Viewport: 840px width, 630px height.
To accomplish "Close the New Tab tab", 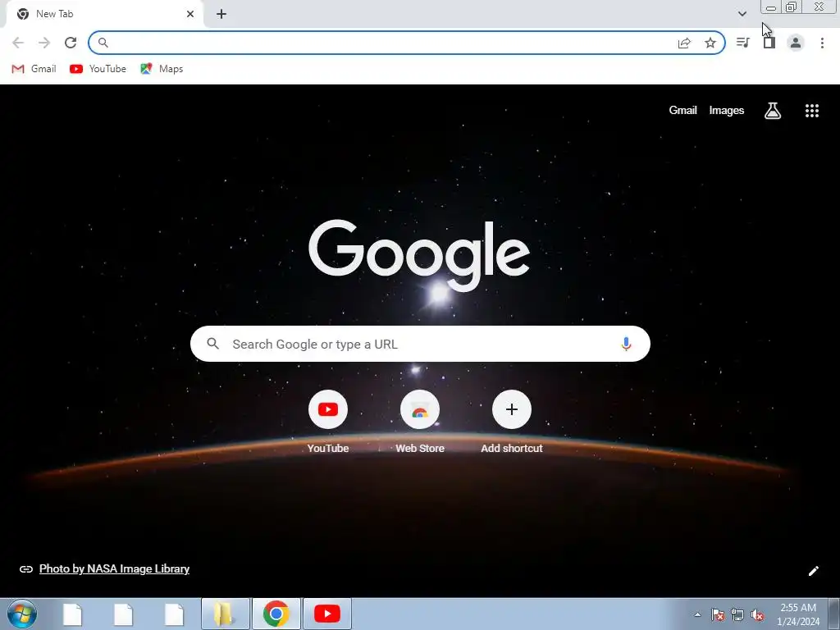I will (x=190, y=14).
